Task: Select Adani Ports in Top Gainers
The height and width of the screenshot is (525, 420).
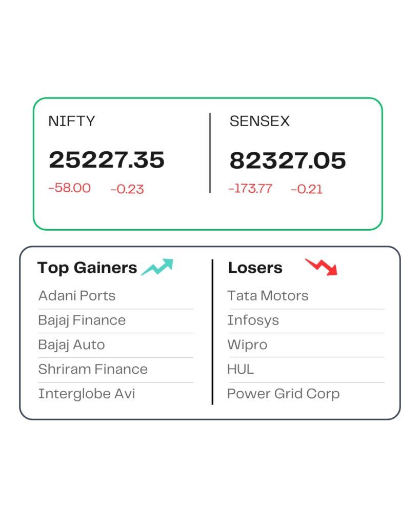Action: (x=77, y=296)
